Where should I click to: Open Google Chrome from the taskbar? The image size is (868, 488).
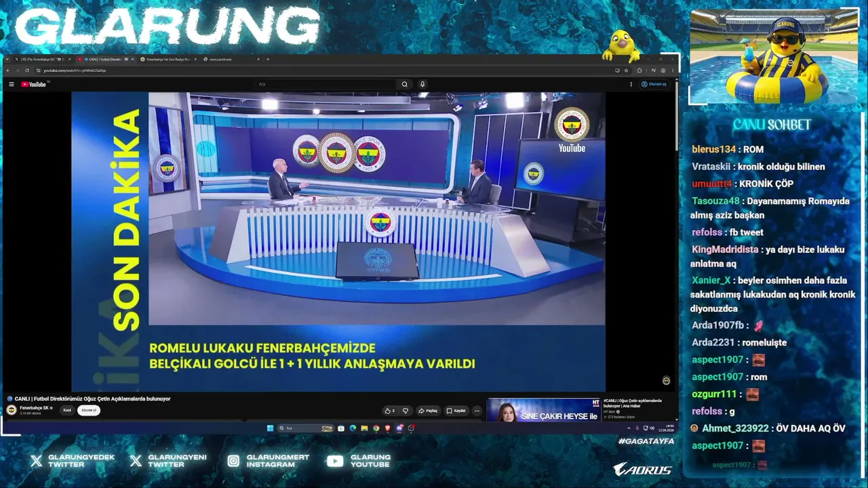(376, 428)
